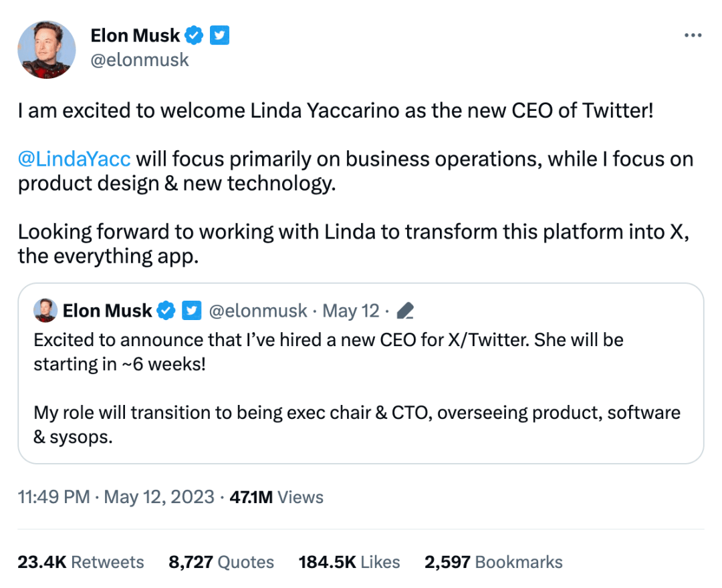Click the edit pencil icon on quoted tweet
The width and height of the screenshot is (722, 588).
(x=406, y=310)
